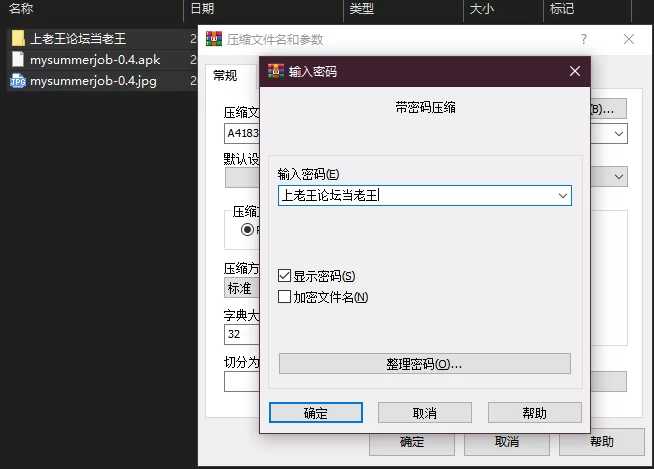The height and width of the screenshot is (469, 654).
Task: Select the JPG icon of mysummerjob-0.4.jpg
Action: tap(18, 81)
